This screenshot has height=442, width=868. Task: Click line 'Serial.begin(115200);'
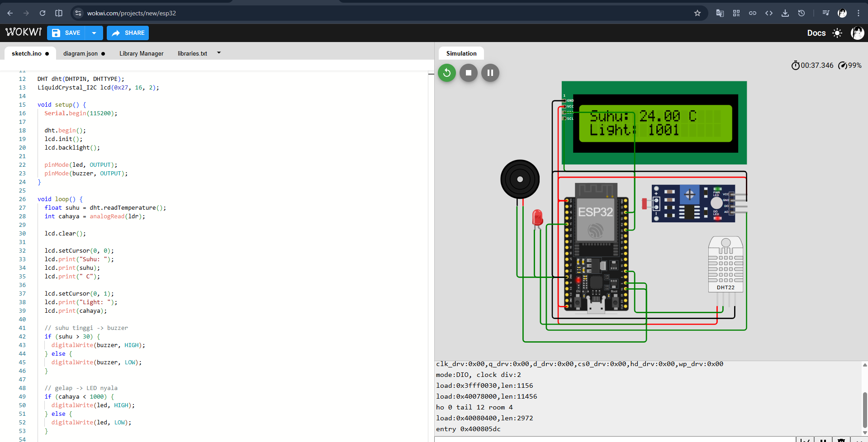click(81, 113)
